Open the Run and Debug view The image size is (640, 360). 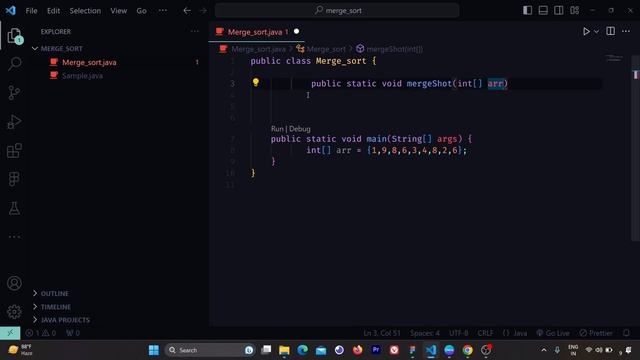pos(14,122)
